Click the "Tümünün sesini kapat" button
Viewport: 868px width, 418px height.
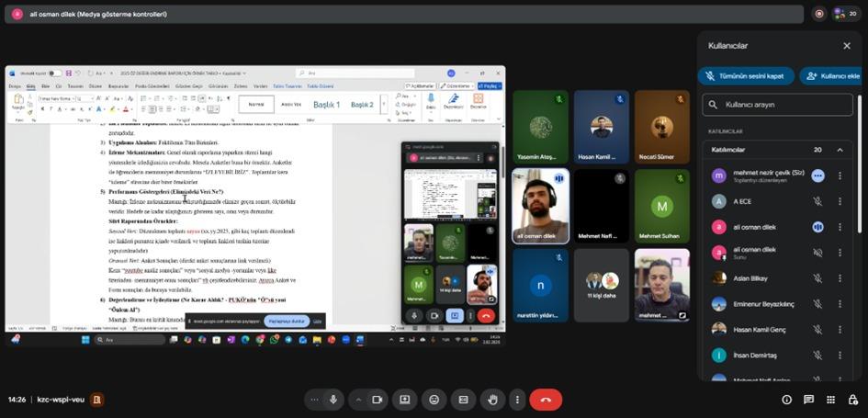coord(745,75)
